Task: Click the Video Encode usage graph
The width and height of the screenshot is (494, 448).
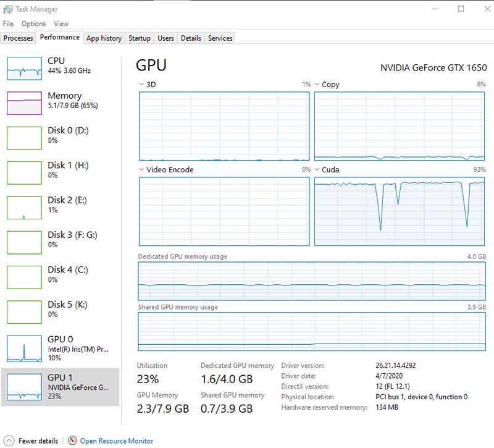Action: tap(224, 211)
